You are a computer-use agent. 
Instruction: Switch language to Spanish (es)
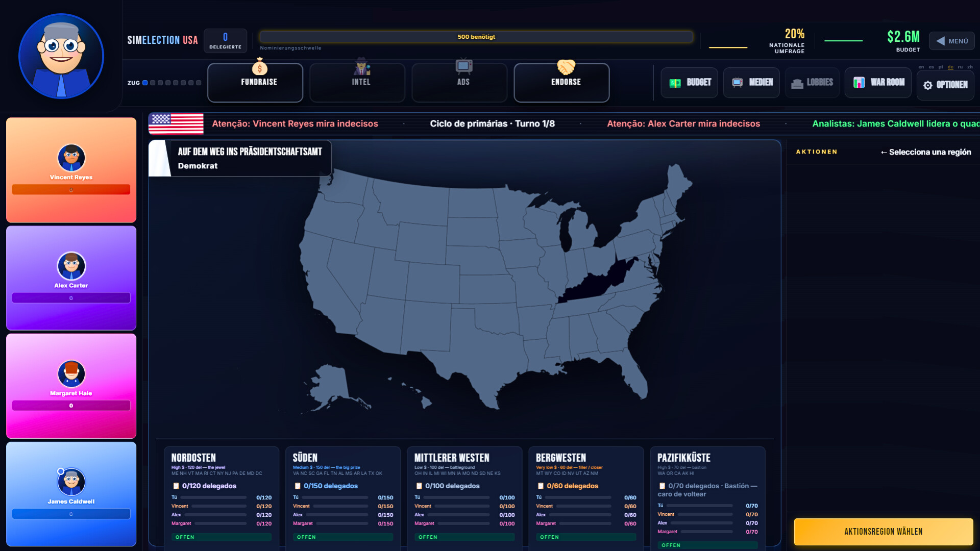pyautogui.click(x=931, y=67)
